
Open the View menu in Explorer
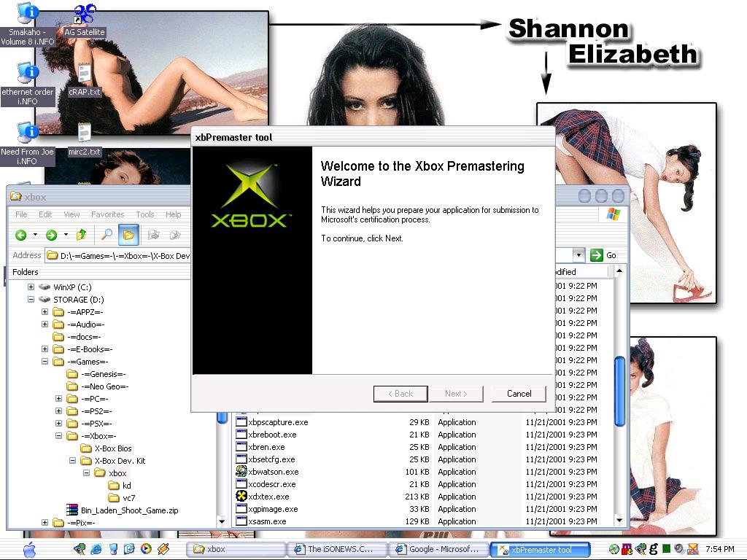(71, 214)
